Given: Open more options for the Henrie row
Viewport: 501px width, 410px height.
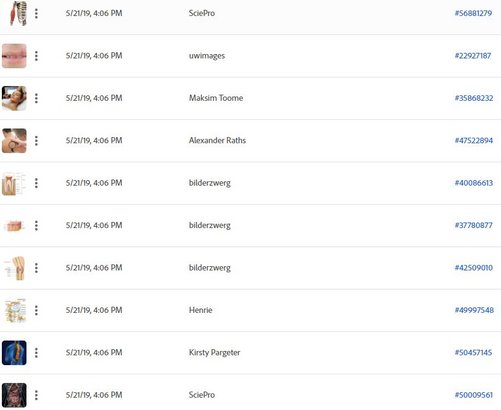Looking at the screenshot, I should [36, 310].
